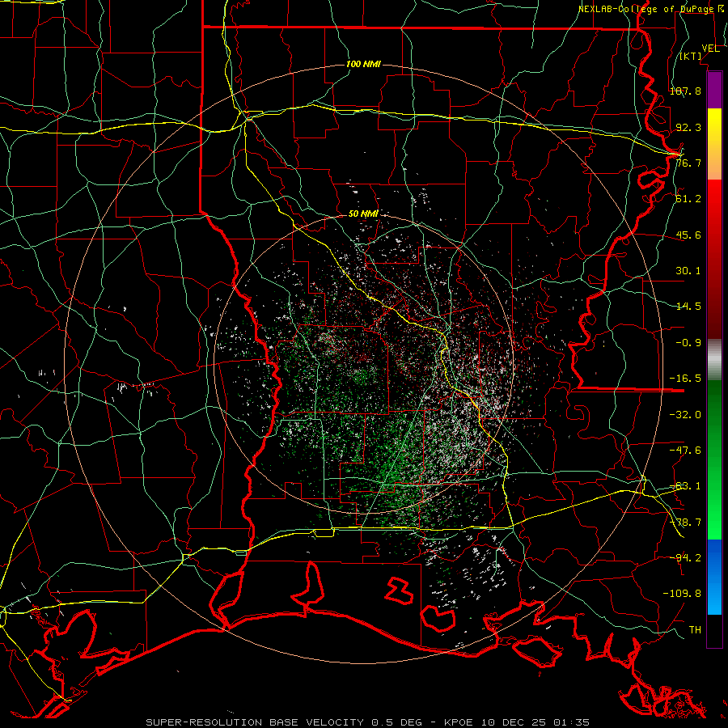Click the -32.0 legend value
The width and height of the screenshot is (728, 728).
pos(685,415)
